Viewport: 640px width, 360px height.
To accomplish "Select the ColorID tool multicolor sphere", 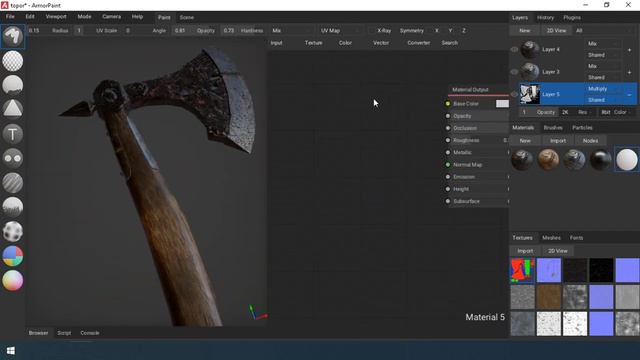I will (13, 256).
